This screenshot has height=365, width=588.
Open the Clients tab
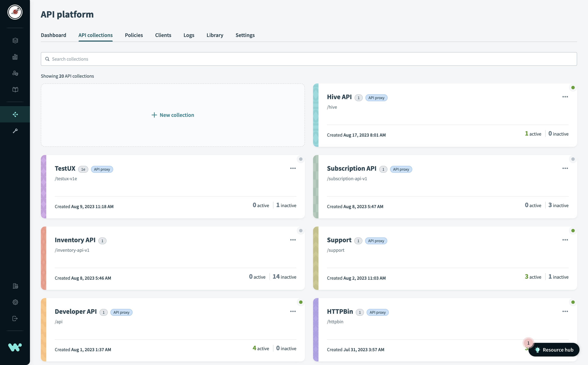[x=163, y=35]
